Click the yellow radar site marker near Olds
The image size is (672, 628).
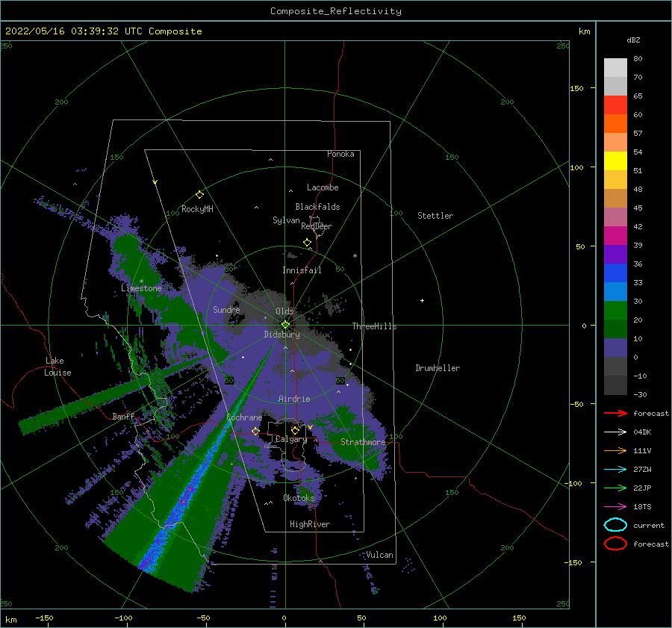tap(285, 325)
